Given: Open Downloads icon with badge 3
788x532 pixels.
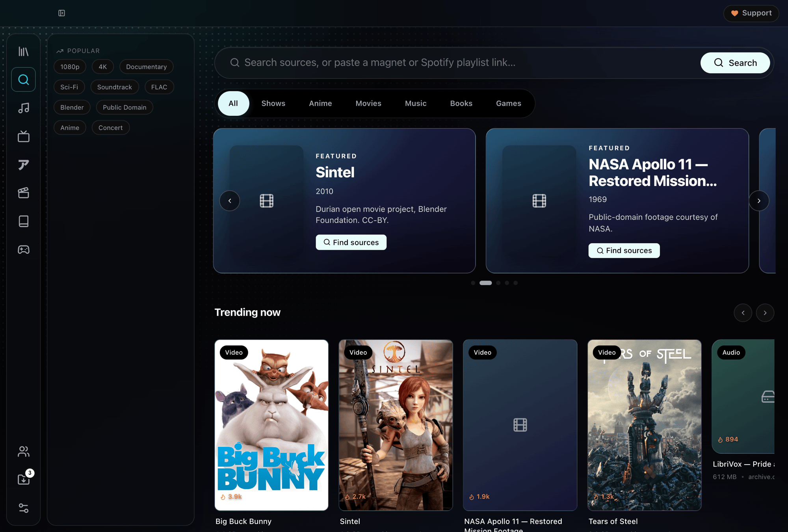Looking at the screenshot, I should pos(24,479).
